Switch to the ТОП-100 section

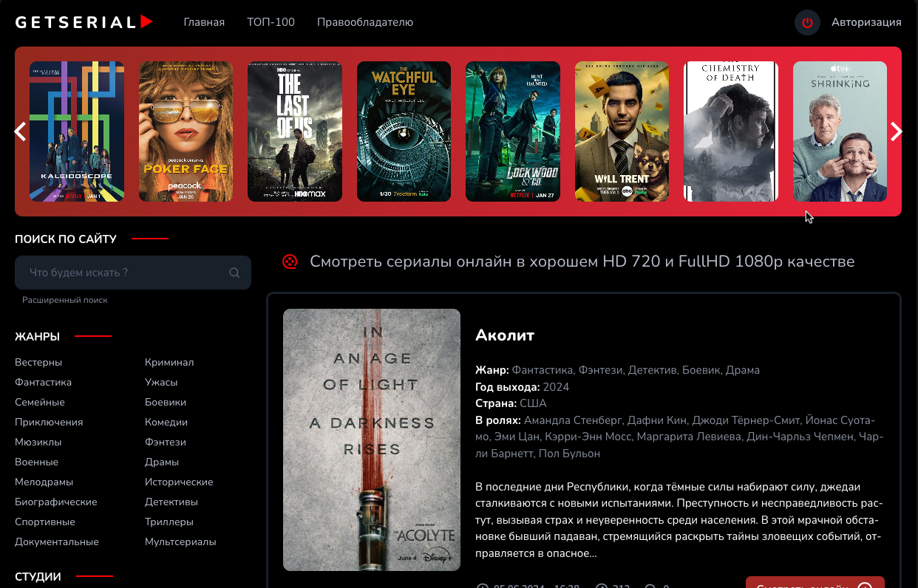(x=271, y=22)
